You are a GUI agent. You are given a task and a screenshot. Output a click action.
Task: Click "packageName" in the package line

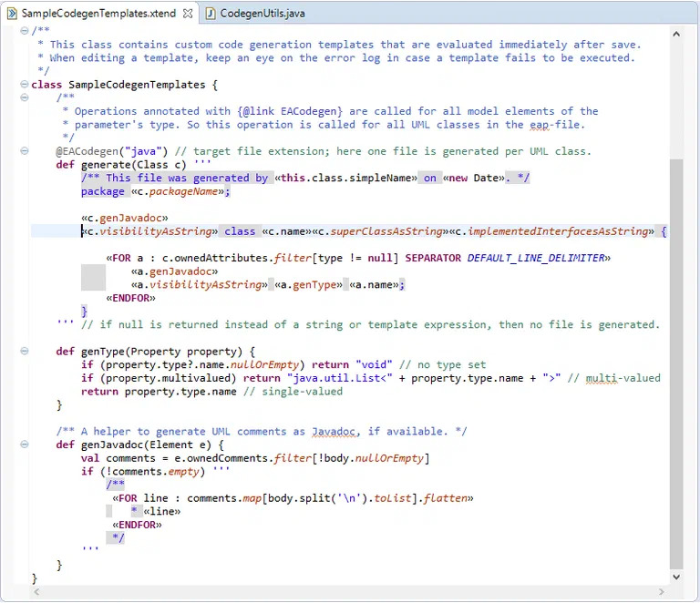click(x=183, y=191)
